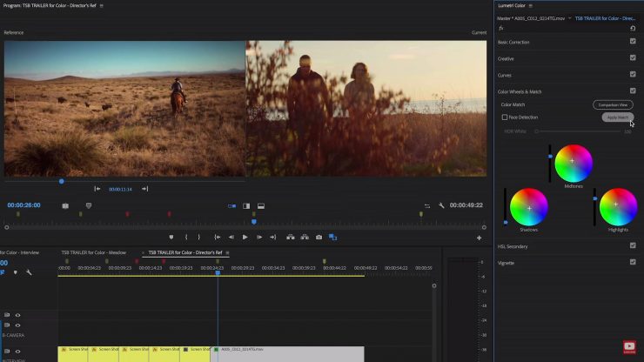Switch to TSB TRAILER for Color - Meadow tab
This screenshot has height=362, width=644.
[x=93, y=252]
